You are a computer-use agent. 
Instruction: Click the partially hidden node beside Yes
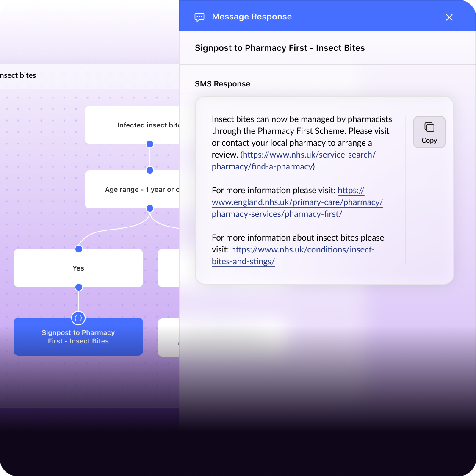point(168,268)
